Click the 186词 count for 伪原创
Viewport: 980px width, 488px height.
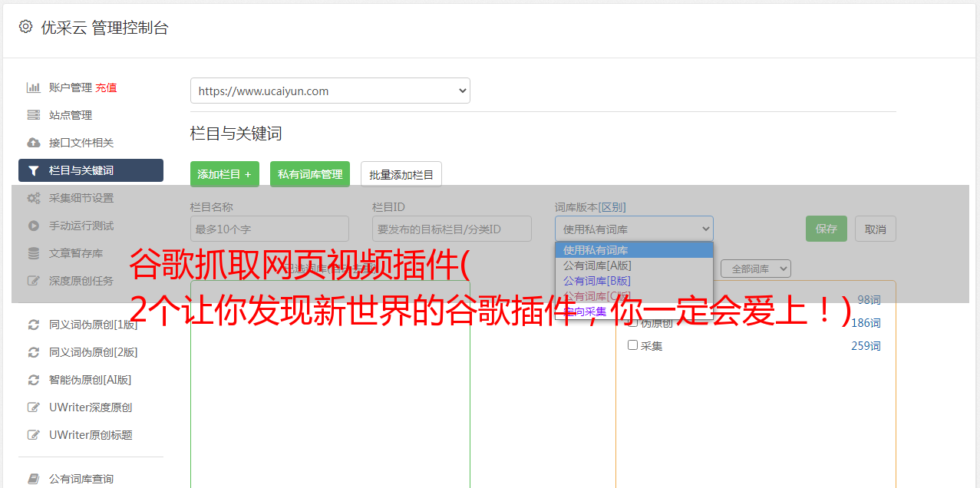click(x=866, y=323)
